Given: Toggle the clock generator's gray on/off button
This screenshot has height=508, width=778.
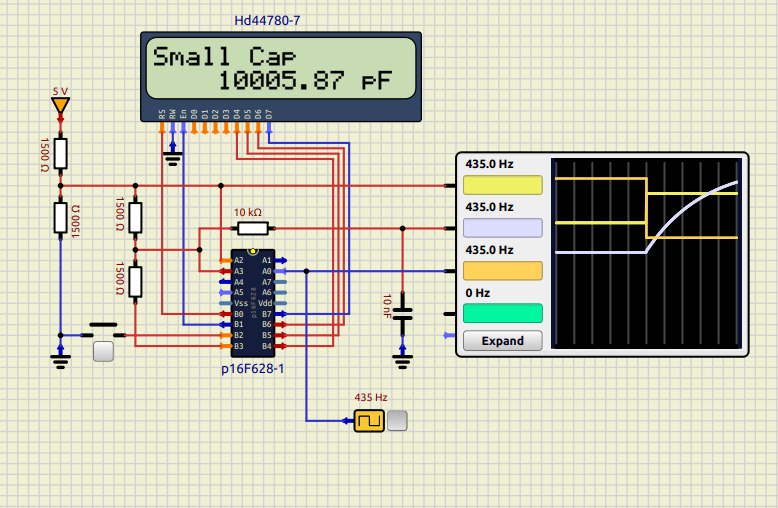Looking at the screenshot, I should tap(397, 421).
